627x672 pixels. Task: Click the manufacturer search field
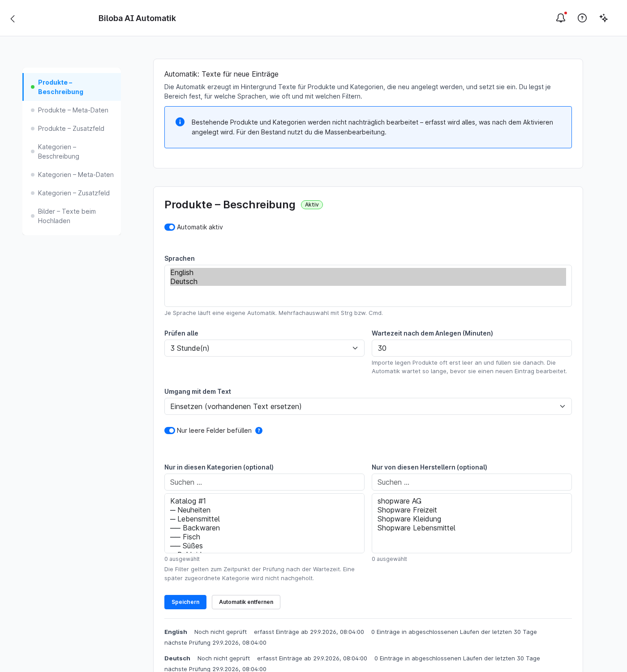472,482
